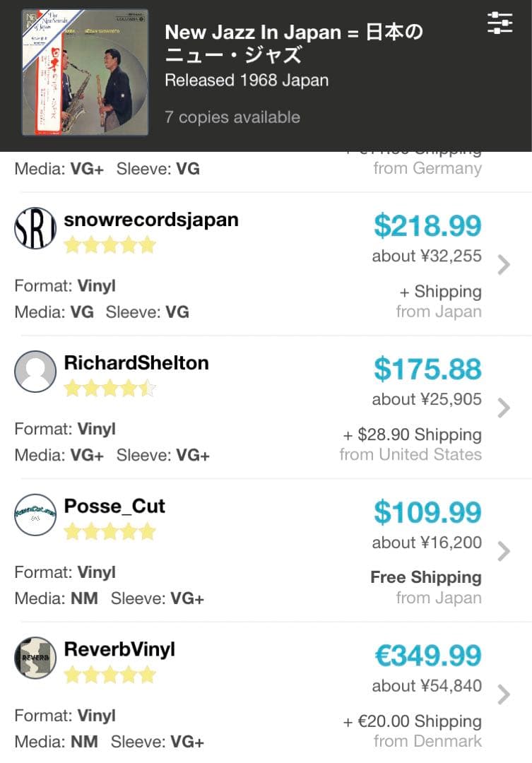Select the Posse_Cut seller name
Screen dimensions: 532x763
click(x=114, y=507)
